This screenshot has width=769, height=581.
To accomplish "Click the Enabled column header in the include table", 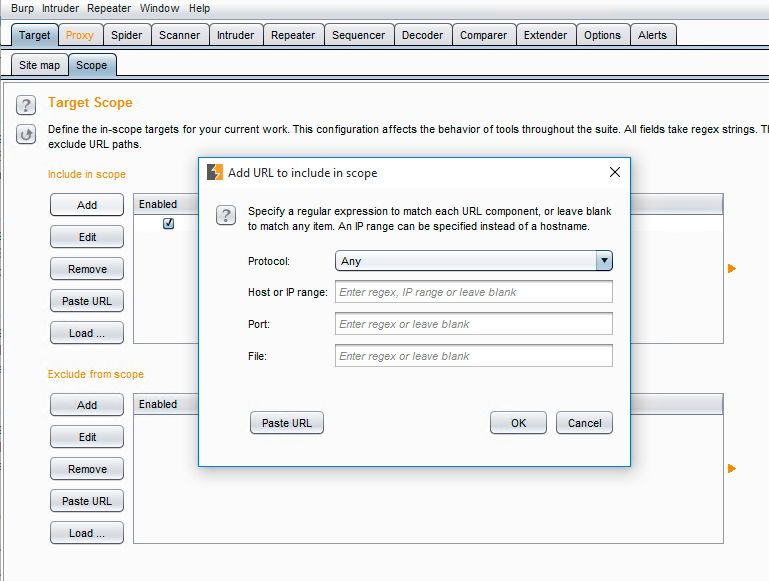I will [166, 204].
